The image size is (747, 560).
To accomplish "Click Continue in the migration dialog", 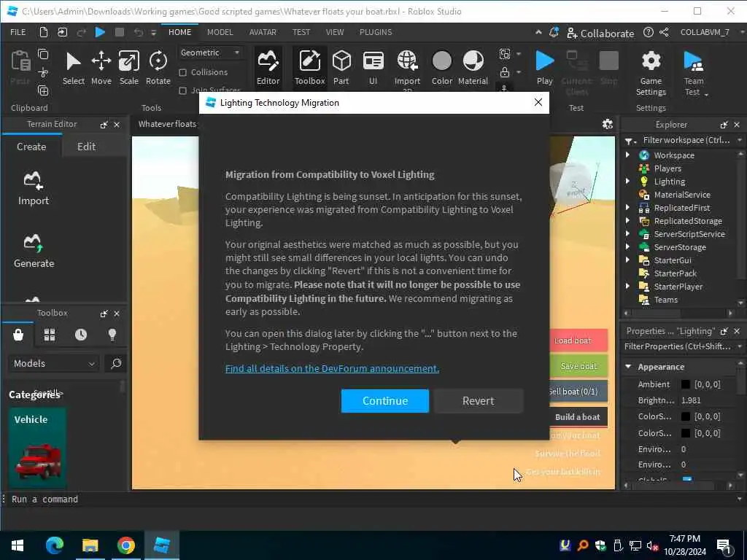I will [x=385, y=401].
